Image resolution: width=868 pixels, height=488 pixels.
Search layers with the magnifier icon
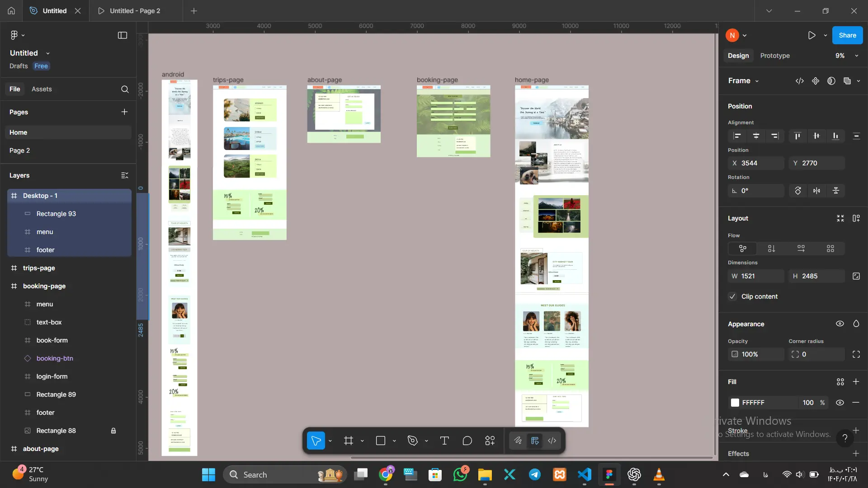click(125, 89)
